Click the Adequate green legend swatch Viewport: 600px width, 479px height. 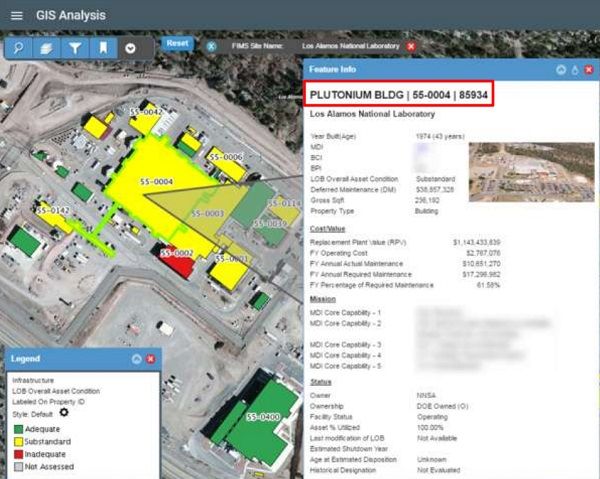click(18, 429)
